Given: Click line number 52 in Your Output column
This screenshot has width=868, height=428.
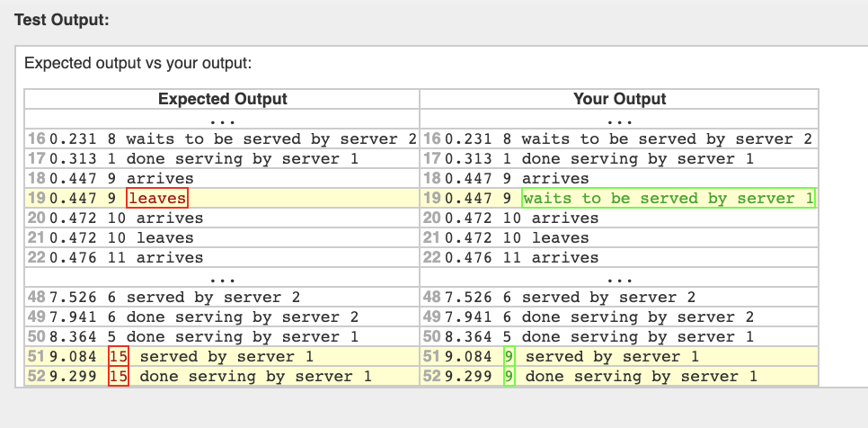Looking at the screenshot, I should [x=432, y=377].
